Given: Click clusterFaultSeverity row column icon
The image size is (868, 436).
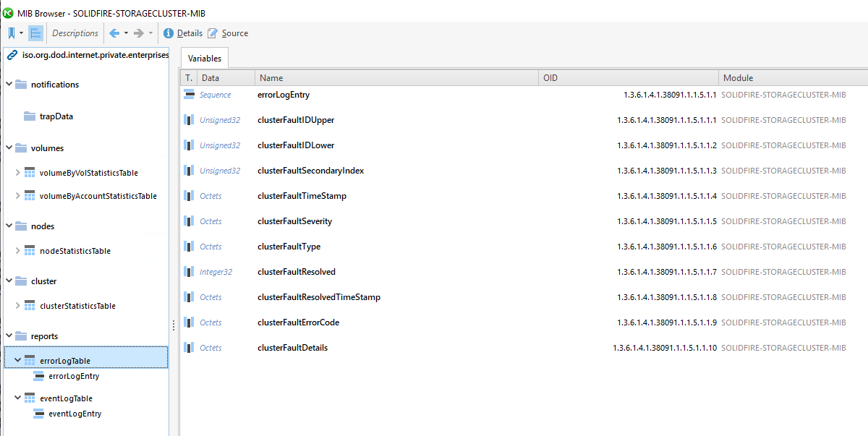Looking at the screenshot, I should (189, 221).
